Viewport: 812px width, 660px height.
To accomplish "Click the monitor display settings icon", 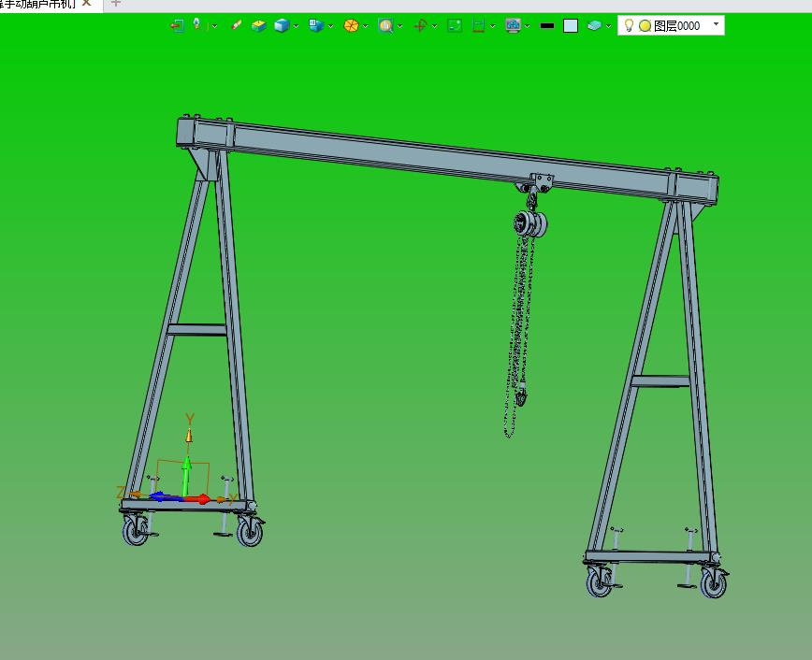I will [x=514, y=25].
